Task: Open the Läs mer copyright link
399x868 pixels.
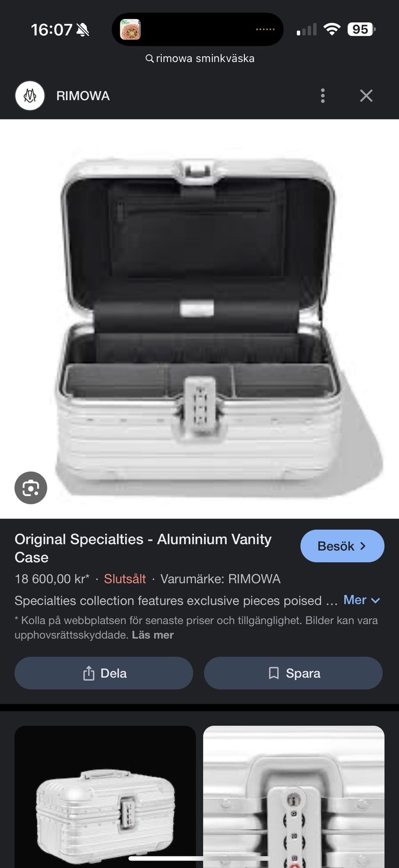Action: click(153, 635)
